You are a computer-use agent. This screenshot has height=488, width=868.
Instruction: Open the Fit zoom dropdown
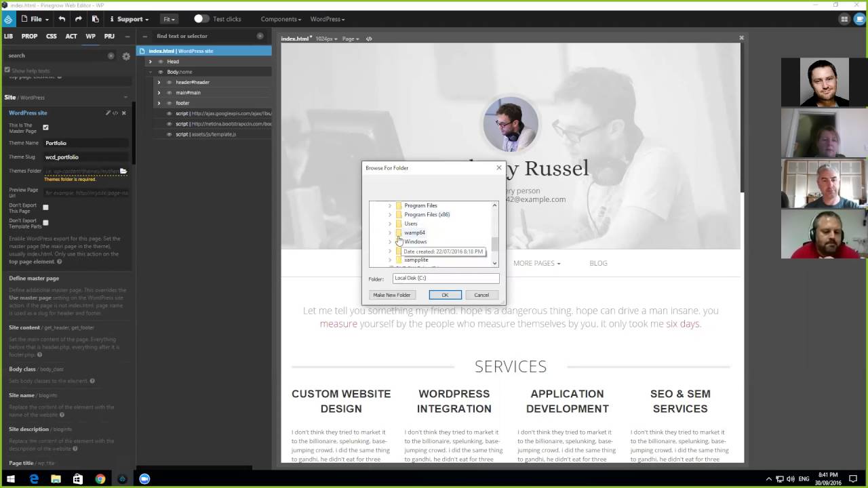tap(169, 19)
